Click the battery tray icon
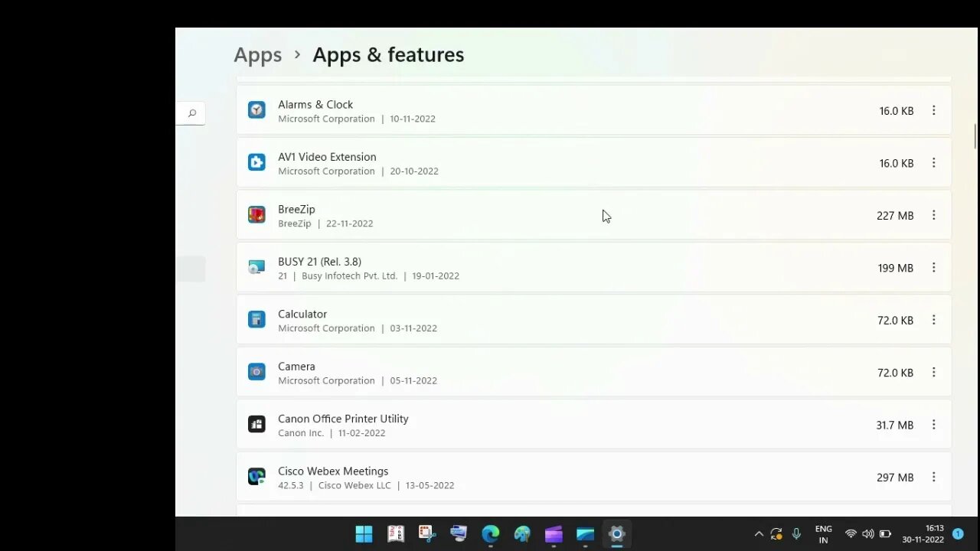980x551 pixels. click(885, 534)
